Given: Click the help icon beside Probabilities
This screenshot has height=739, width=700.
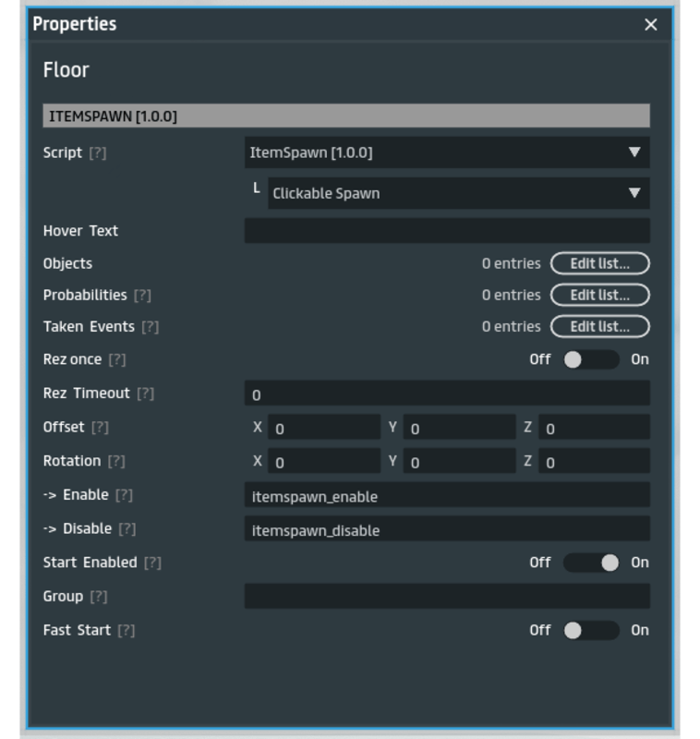Looking at the screenshot, I should tap(142, 296).
